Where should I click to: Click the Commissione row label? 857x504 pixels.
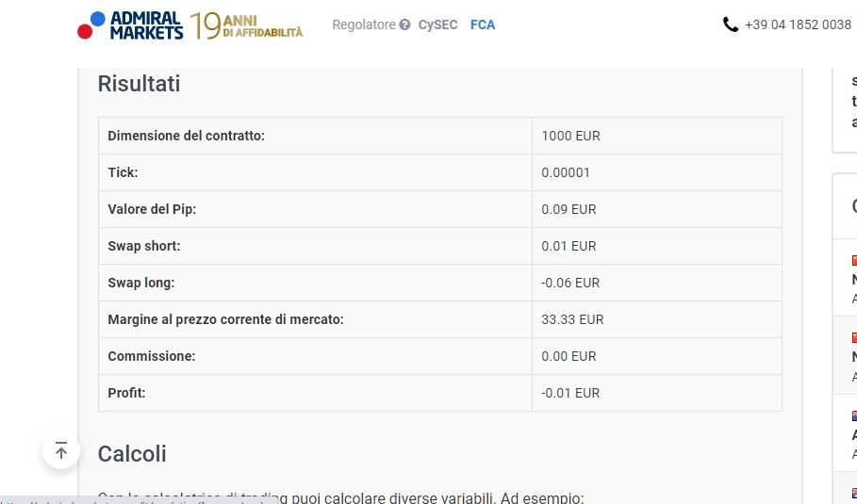(x=152, y=356)
